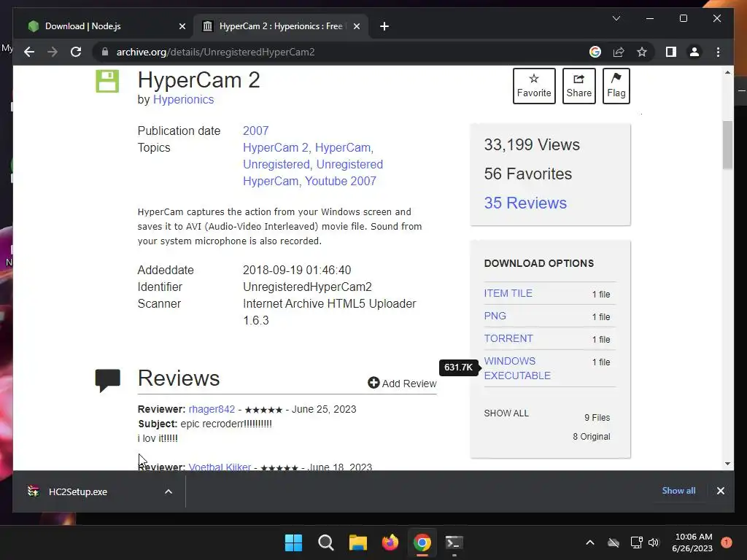Screen dimensions: 747x560
Task: Open the Windows Start menu
Action: pyautogui.click(x=293, y=542)
